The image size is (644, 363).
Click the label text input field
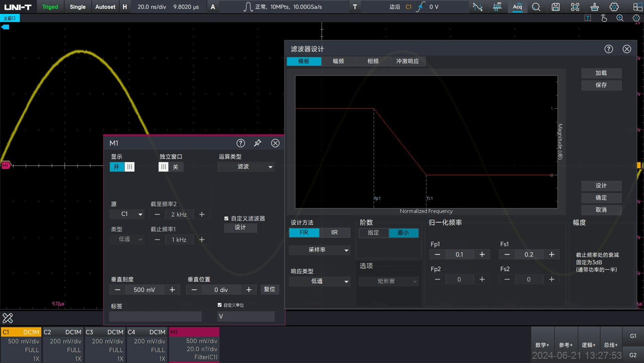click(155, 317)
